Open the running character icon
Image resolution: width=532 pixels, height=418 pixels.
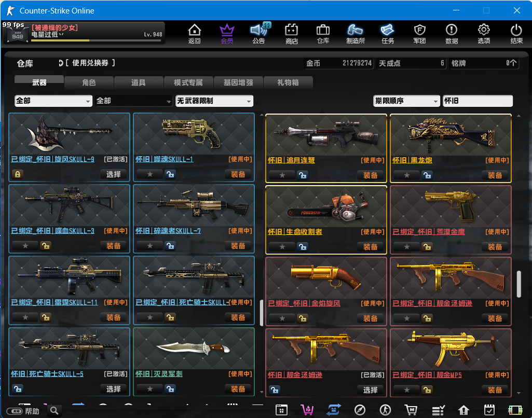tap(385, 410)
